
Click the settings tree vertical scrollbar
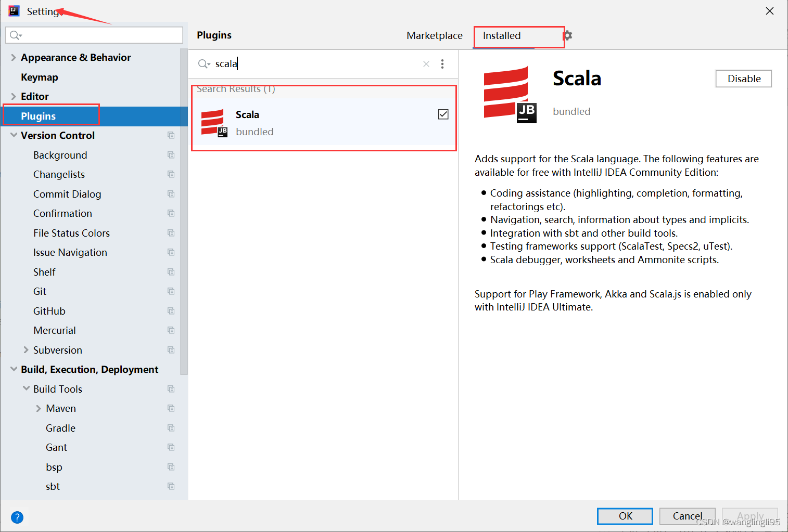coord(184,211)
